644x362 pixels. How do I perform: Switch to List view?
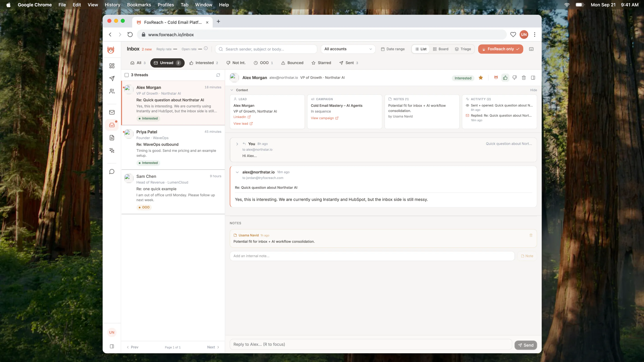tap(421, 49)
